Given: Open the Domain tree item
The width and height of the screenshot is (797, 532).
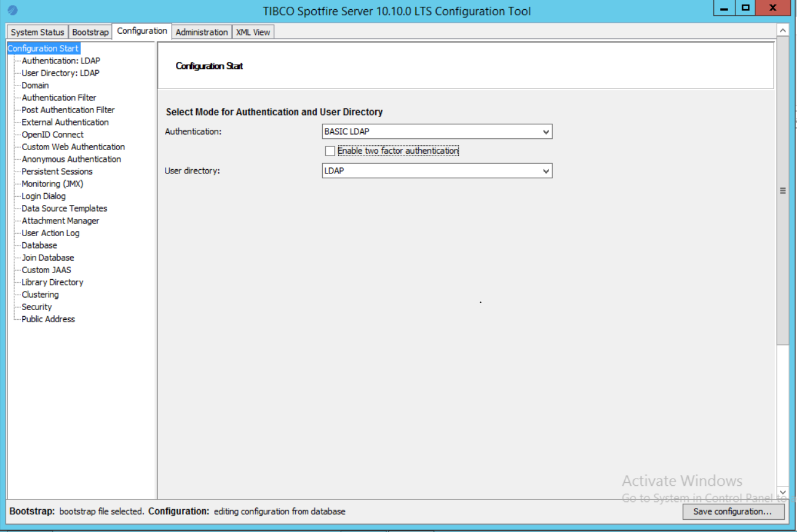Looking at the screenshot, I should click(35, 85).
